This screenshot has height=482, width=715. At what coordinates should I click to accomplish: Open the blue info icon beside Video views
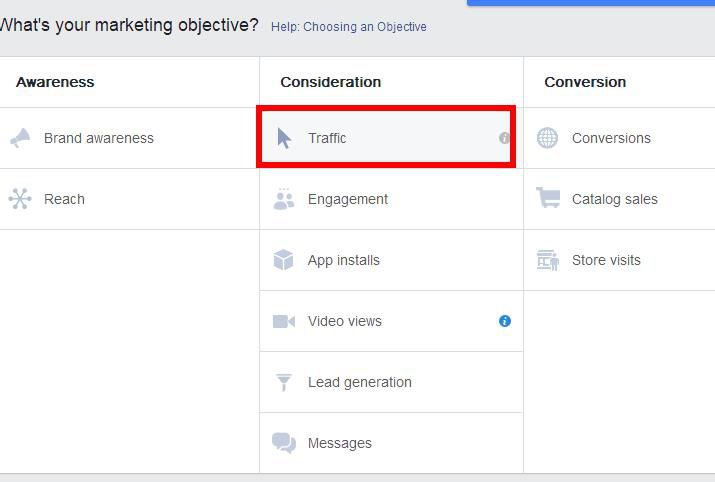click(x=505, y=321)
